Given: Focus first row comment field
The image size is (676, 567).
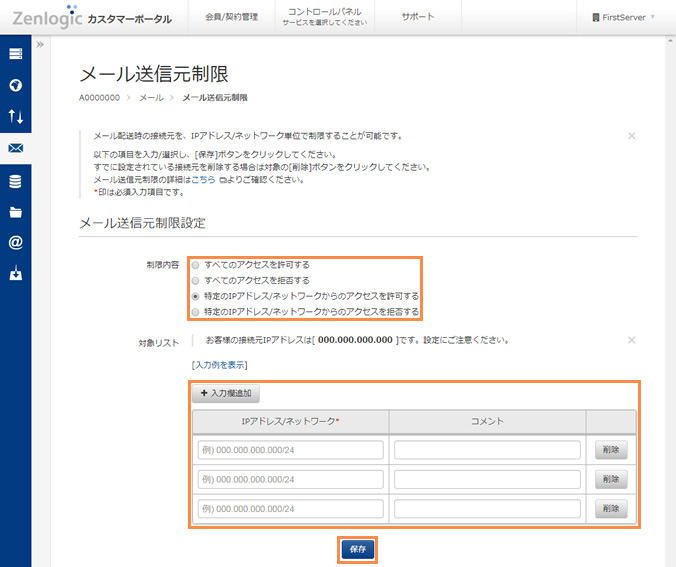Looking at the screenshot, I should pos(487,450).
